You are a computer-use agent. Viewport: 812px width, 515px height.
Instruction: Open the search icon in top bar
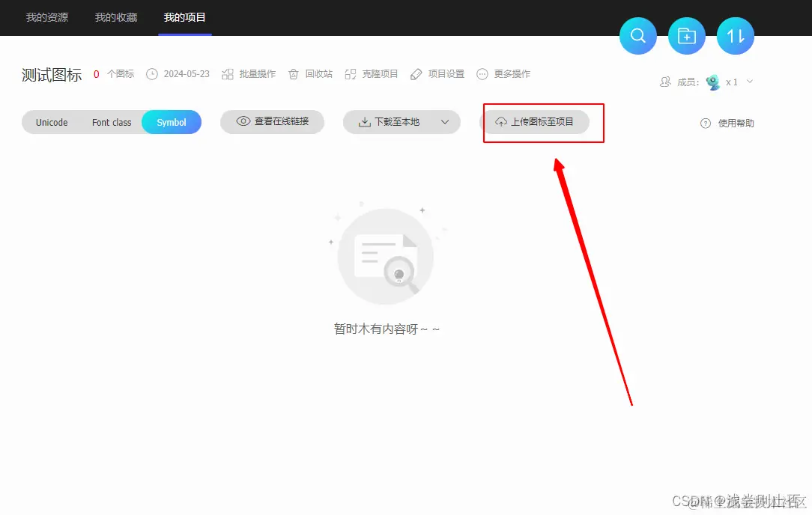coord(637,35)
